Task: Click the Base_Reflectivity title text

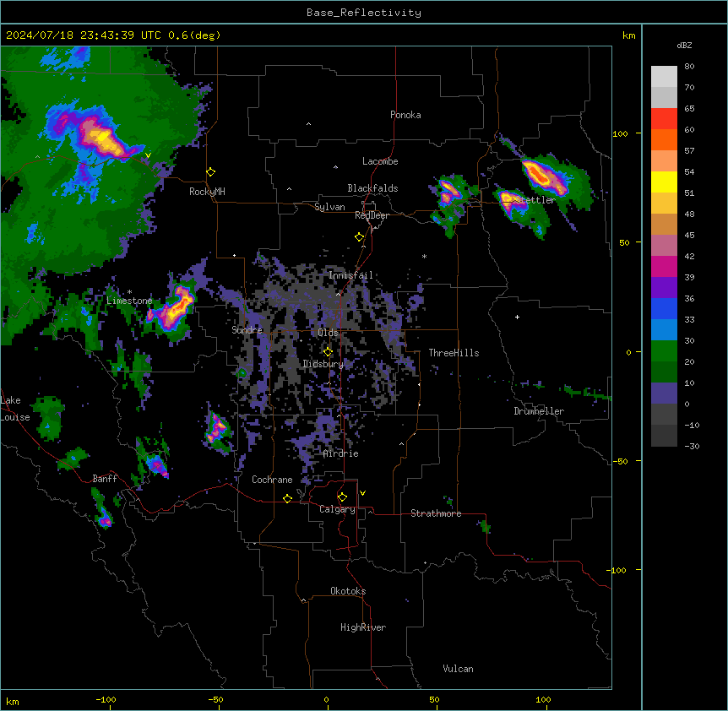Action: click(x=364, y=13)
